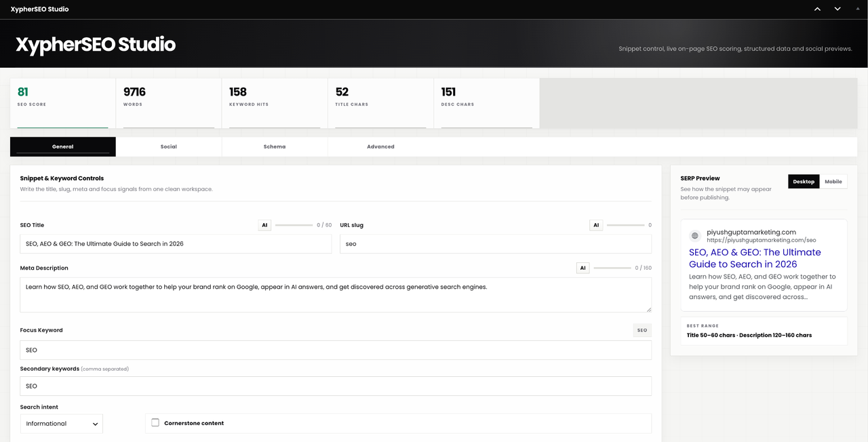Click globe icon in SERP preview

pos(695,236)
